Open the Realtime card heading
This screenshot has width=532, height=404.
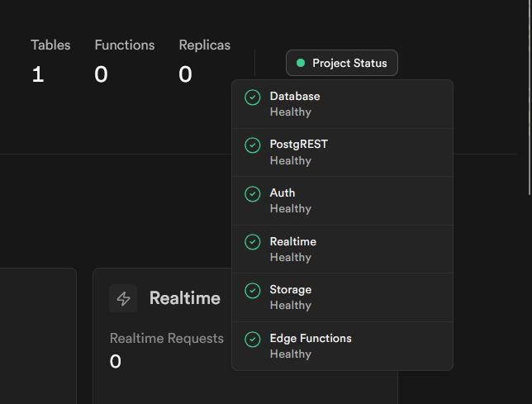coord(184,298)
